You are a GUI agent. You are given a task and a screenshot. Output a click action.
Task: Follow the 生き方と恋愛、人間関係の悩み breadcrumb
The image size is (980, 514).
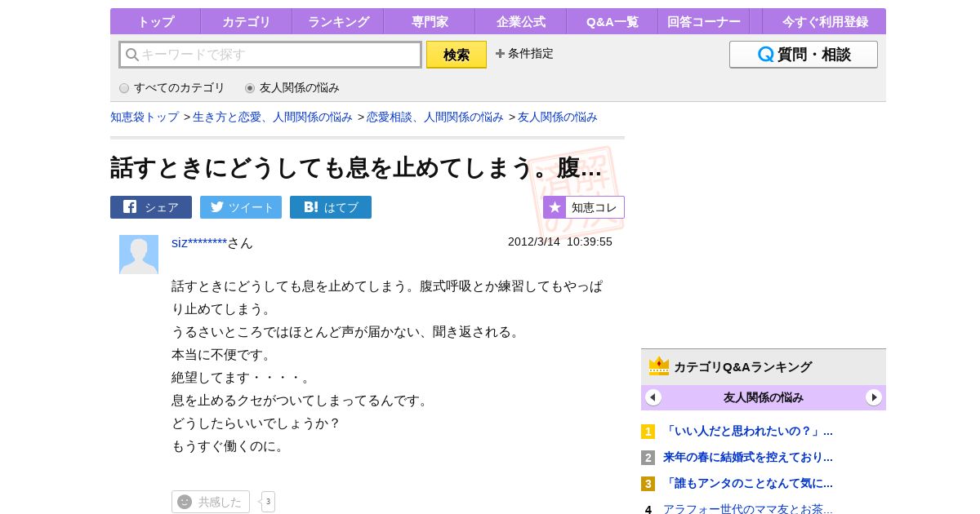click(273, 117)
